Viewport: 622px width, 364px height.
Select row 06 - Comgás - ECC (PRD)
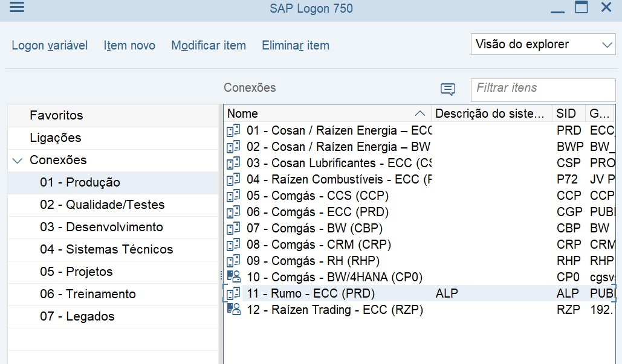coord(420,211)
